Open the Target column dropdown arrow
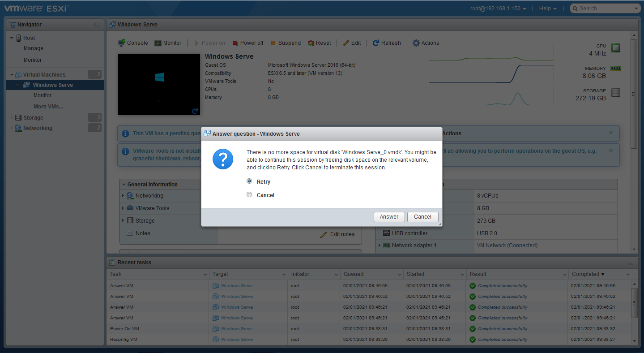Screen dimensions: 644x353 [284, 275]
